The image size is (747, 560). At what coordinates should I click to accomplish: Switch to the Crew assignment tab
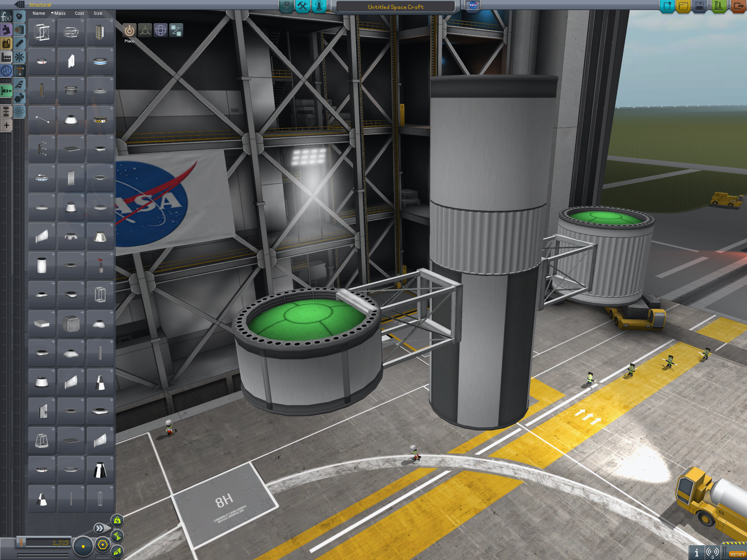point(319,7)
